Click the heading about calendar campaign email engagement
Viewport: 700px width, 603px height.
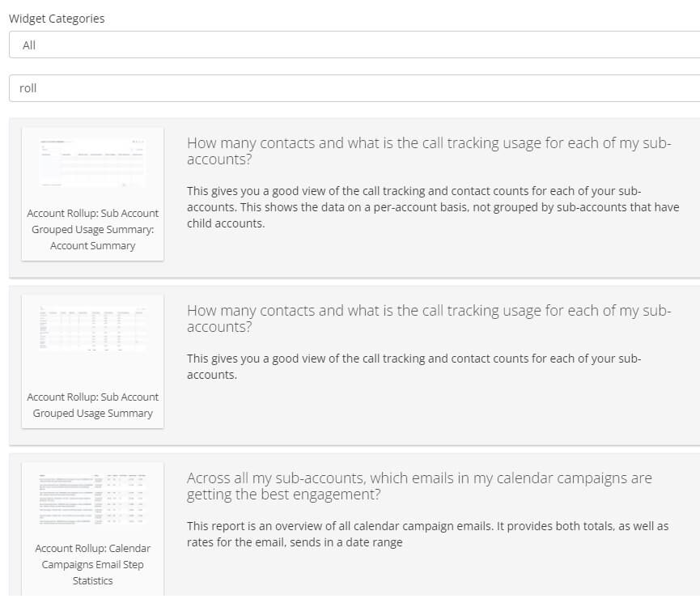(x=419, y=486)
